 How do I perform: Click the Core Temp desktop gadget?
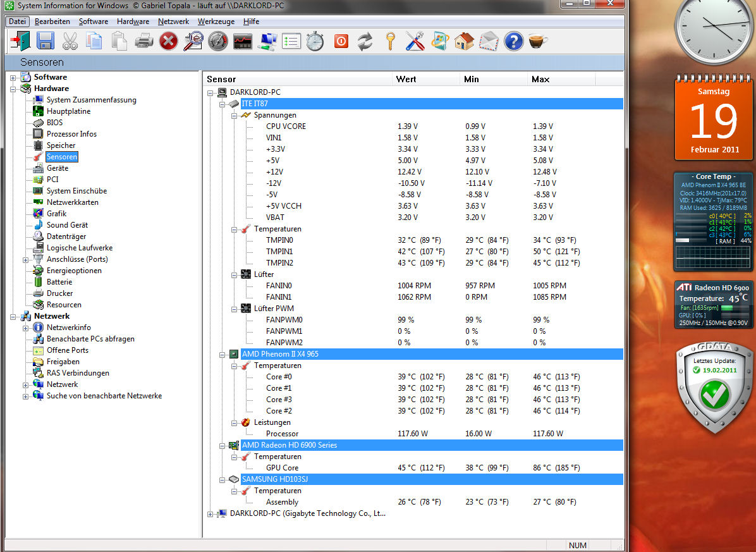point(714,221)
